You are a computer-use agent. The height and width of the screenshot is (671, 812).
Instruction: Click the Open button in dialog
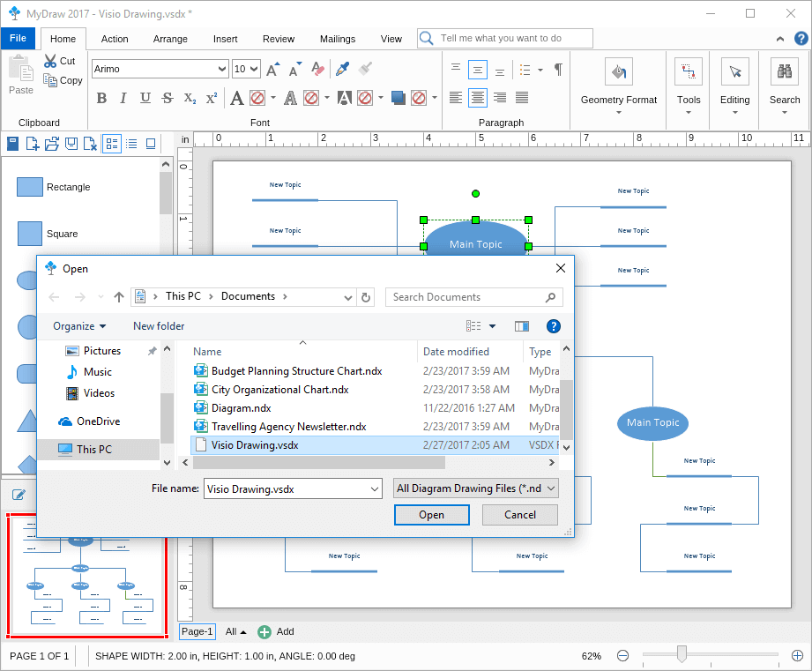[x=431, y=515]
